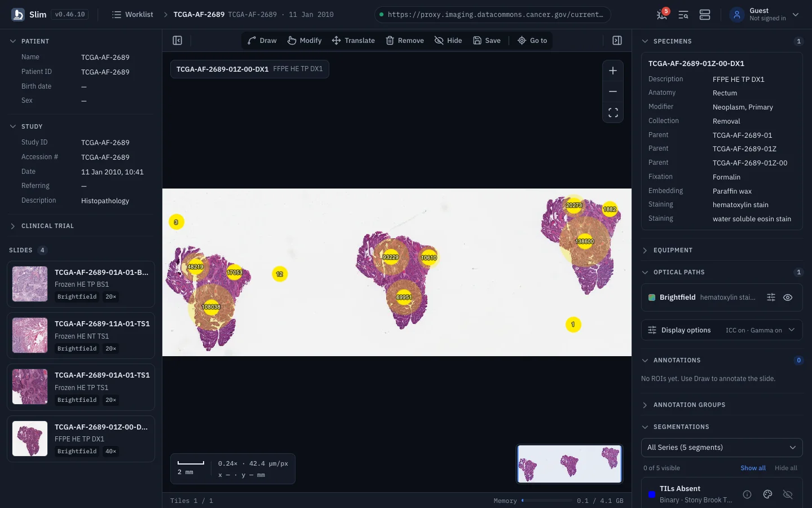Toggle the right sidebar panel
Viewport: 812px width, 508px height.
[617, 41]
